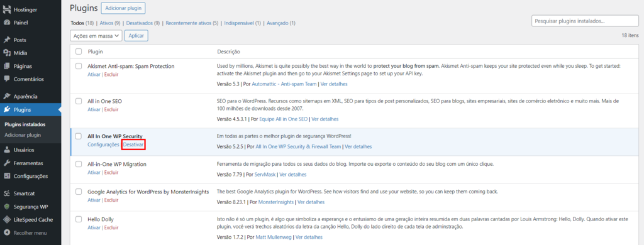Check the Google Analytics MonsterInsights checkbox
644x245 pixels.
tap(79, 192)
